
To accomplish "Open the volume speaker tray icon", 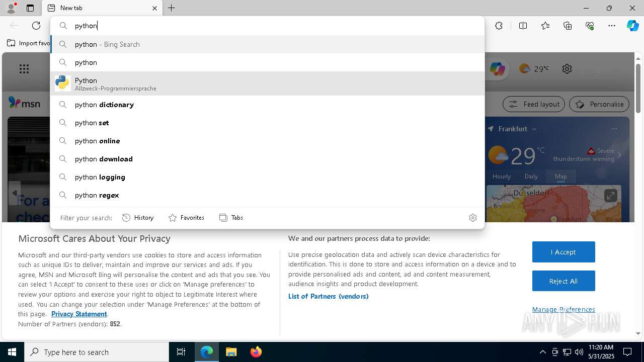I will click(x=579, y=352).
